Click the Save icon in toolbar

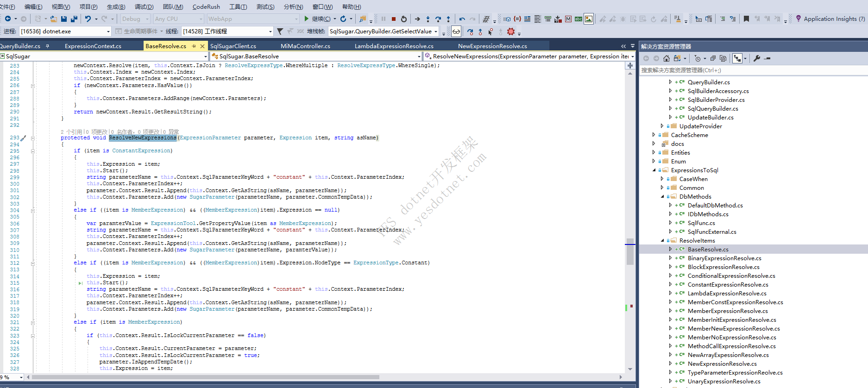(x=64, y=19)
